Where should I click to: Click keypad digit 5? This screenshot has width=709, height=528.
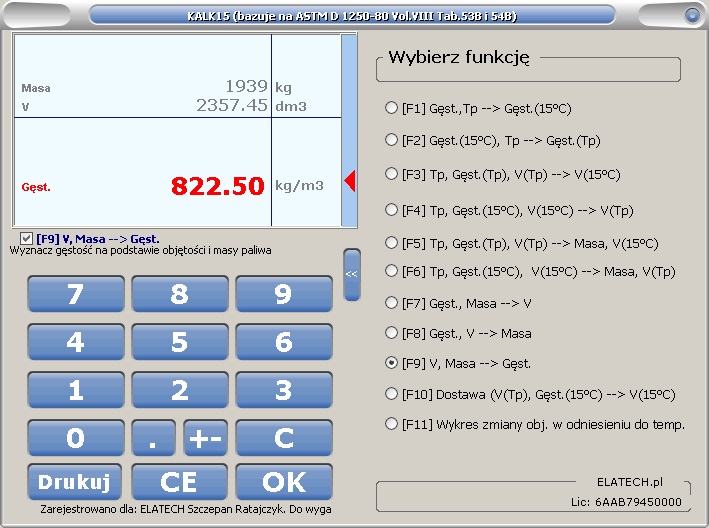point(180,342)
